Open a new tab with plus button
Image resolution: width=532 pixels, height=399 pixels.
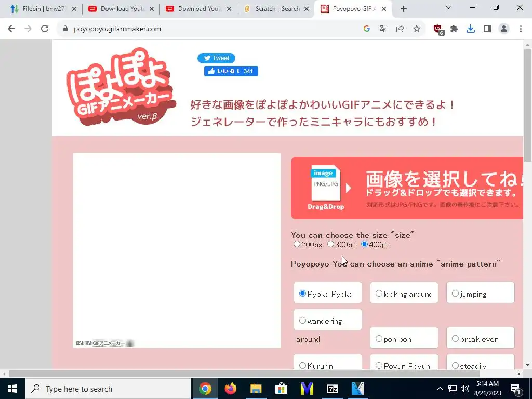(x=403, y=9)
